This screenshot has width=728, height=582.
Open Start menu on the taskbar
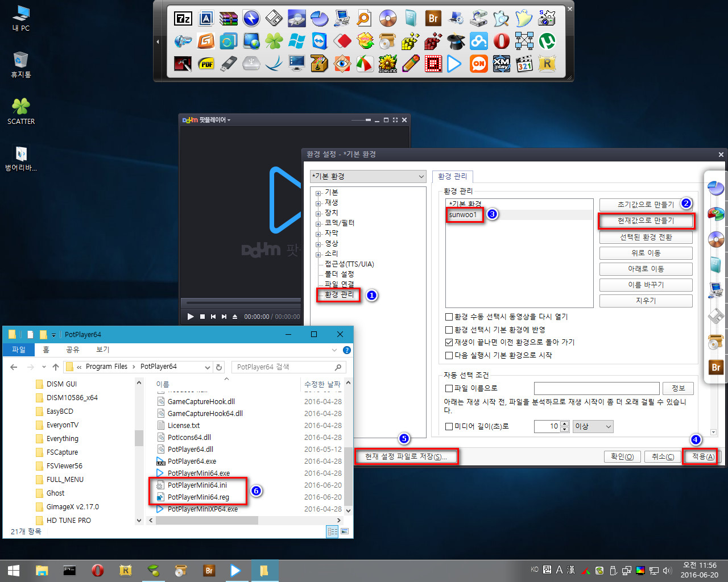(14, 570)
